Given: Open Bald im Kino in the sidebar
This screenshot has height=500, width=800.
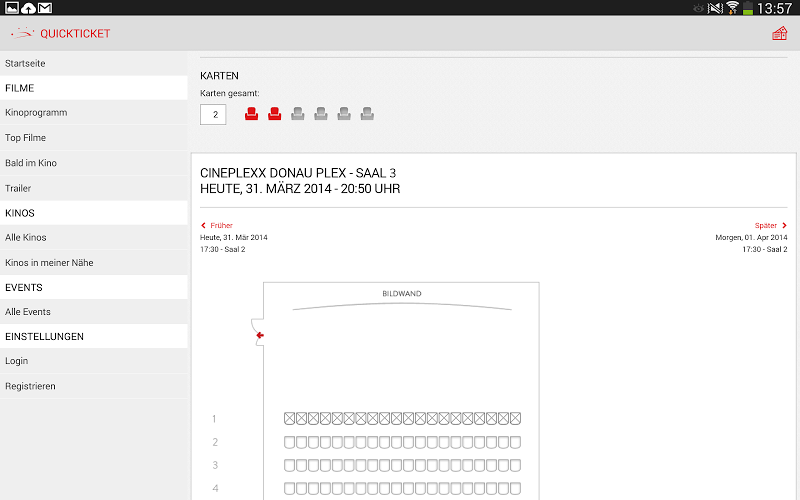Looking at the screenshot, I should coord(94,163).
